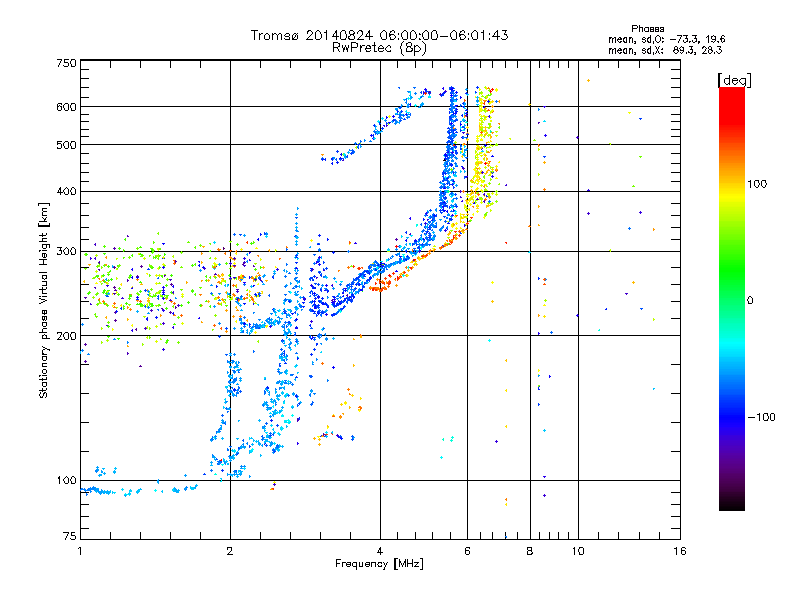
Task: Click the '1' x-axis tick label
Action: coord(80,551)
